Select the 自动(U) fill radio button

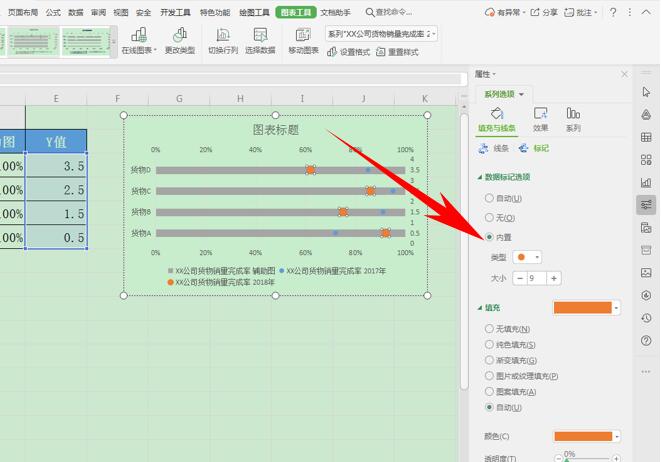click(x=489, y=407)
